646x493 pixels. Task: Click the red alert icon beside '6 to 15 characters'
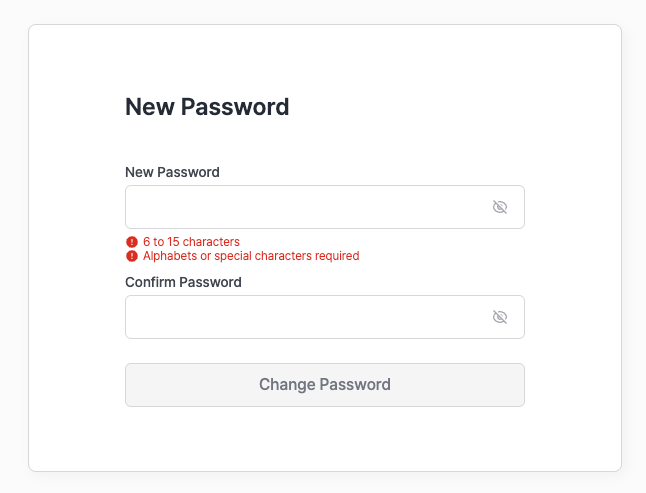(x=132, y=242)
